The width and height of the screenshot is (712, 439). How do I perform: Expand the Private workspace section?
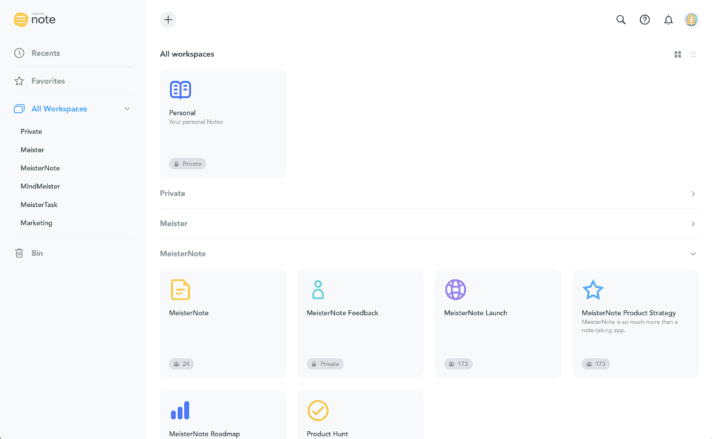tap(693, 193)
